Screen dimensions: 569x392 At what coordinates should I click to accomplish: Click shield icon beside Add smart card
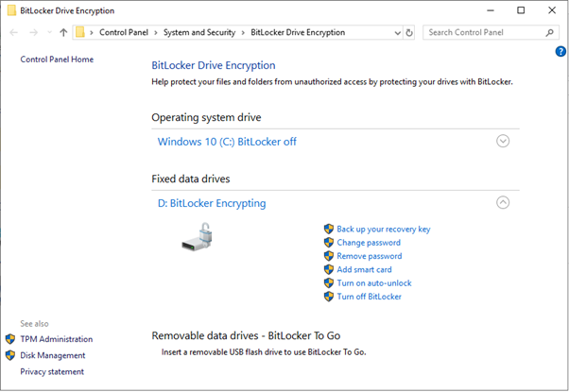328,269
